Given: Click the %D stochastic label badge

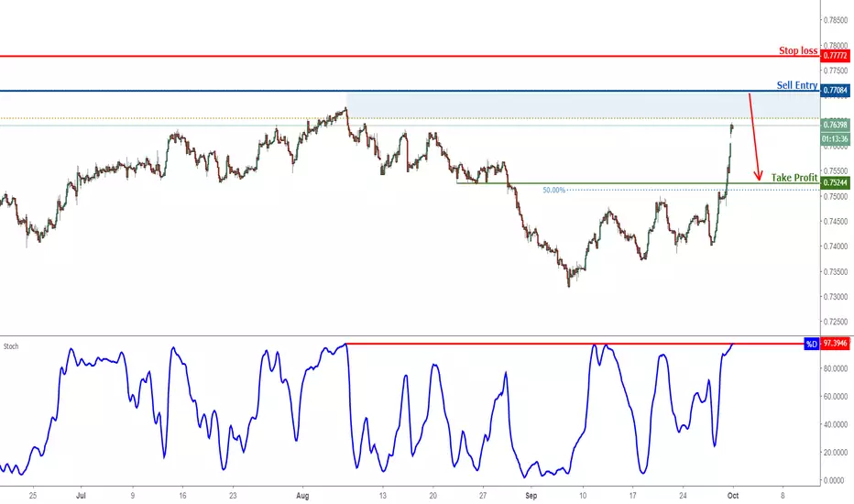Looking at the screenshot, I should (x=812, y=344).
